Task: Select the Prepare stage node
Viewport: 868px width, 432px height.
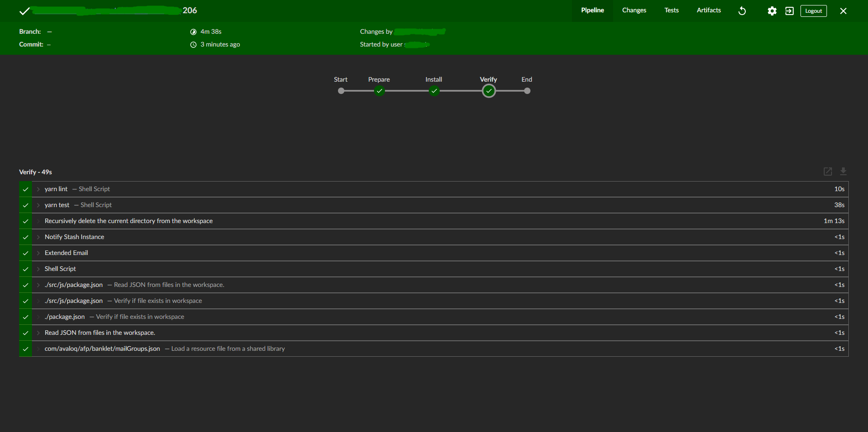Action: 379,91
